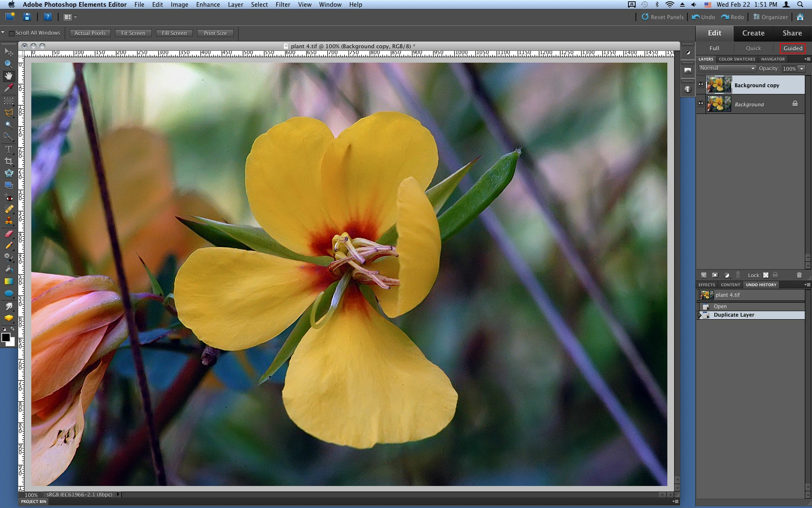812x508 pixels.
Task: Select the Clone Stamp tool
Action: 8,221
